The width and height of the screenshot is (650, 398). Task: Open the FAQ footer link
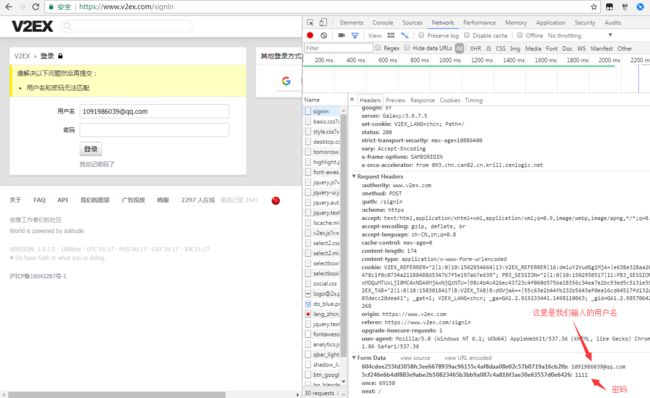(x=39, y=200)
